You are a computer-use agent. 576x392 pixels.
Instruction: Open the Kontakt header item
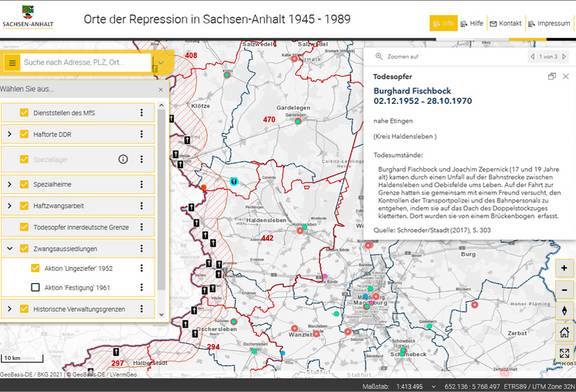(506, 23)
